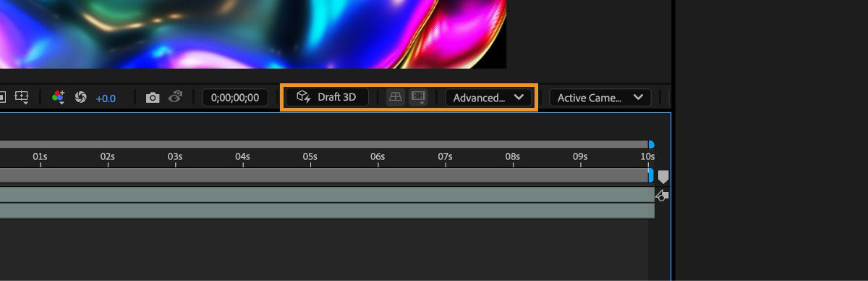Click the 02s mark on time ruler

(x=108, y=156)
